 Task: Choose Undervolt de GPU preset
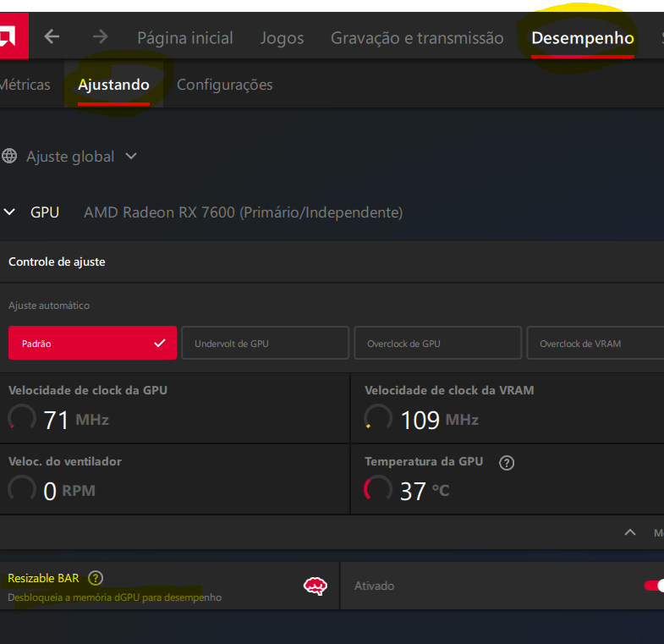tap(265, 343)
